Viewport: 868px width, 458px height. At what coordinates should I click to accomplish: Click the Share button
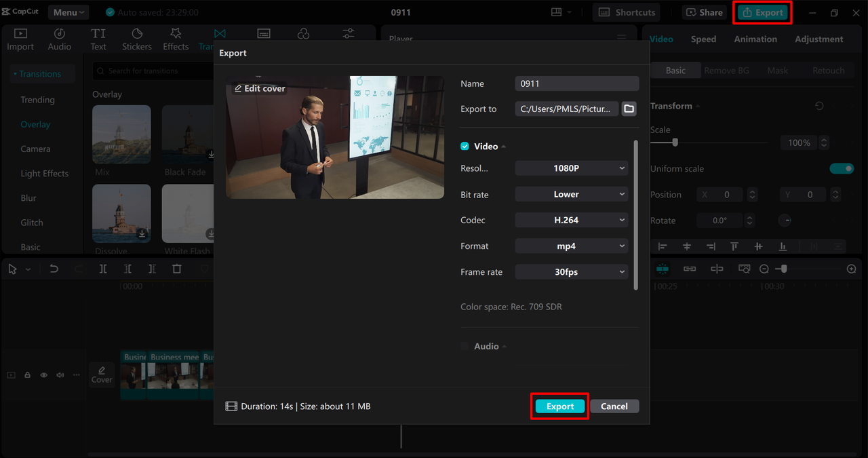pos(705,12)
